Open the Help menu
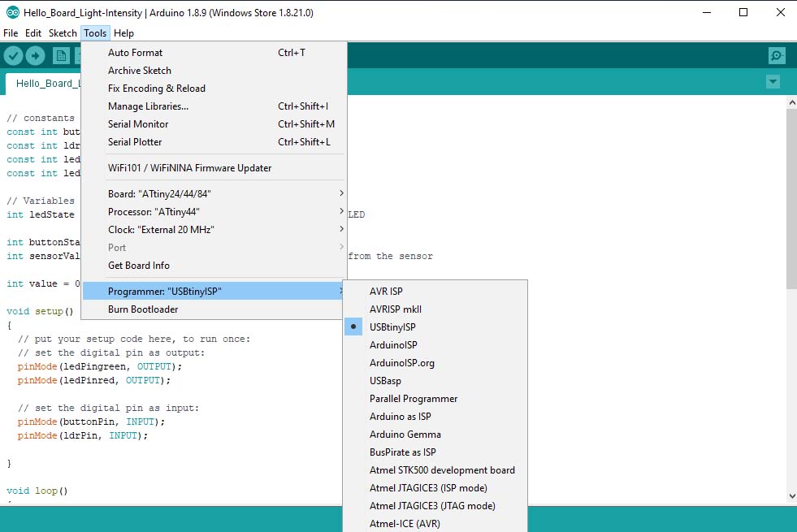Image resolution: width=797 pixels, height=532 pixels. (x=123, y=33)
